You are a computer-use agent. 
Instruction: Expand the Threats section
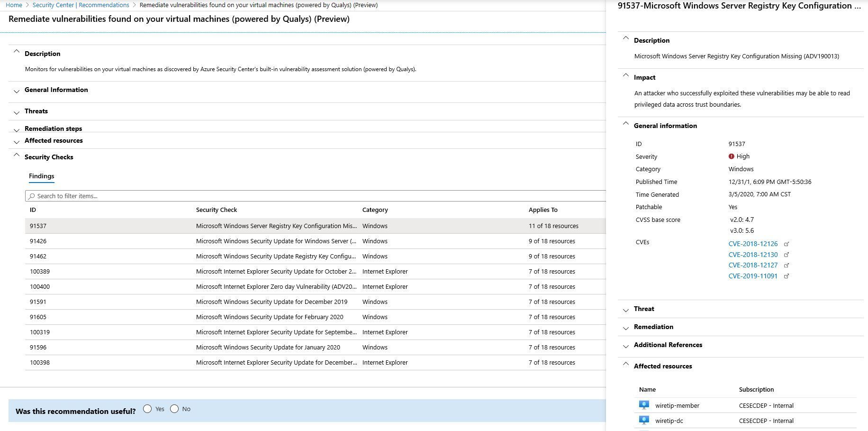tap(17, 111)
